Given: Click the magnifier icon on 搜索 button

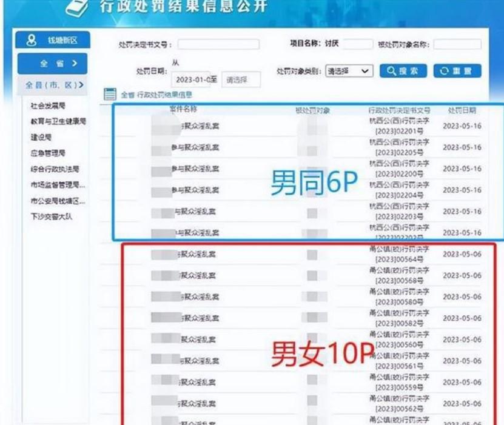Looking at the screenshot, I should point(391,71).
